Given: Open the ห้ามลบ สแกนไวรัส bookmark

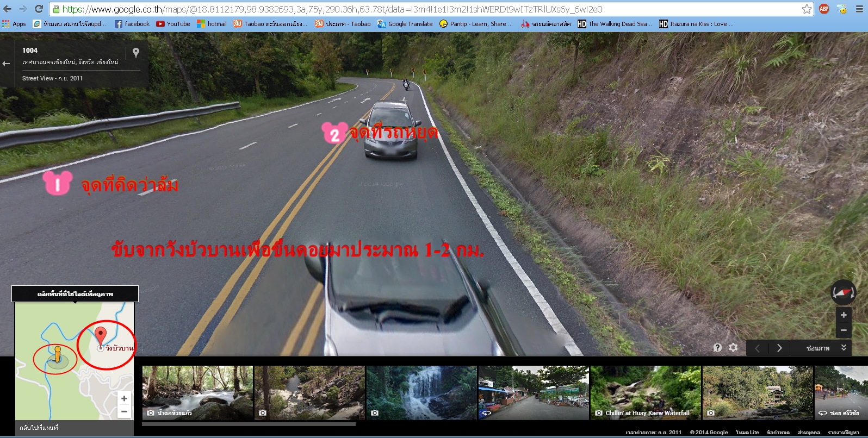Looking at the screenshot, I should [70, 24].
